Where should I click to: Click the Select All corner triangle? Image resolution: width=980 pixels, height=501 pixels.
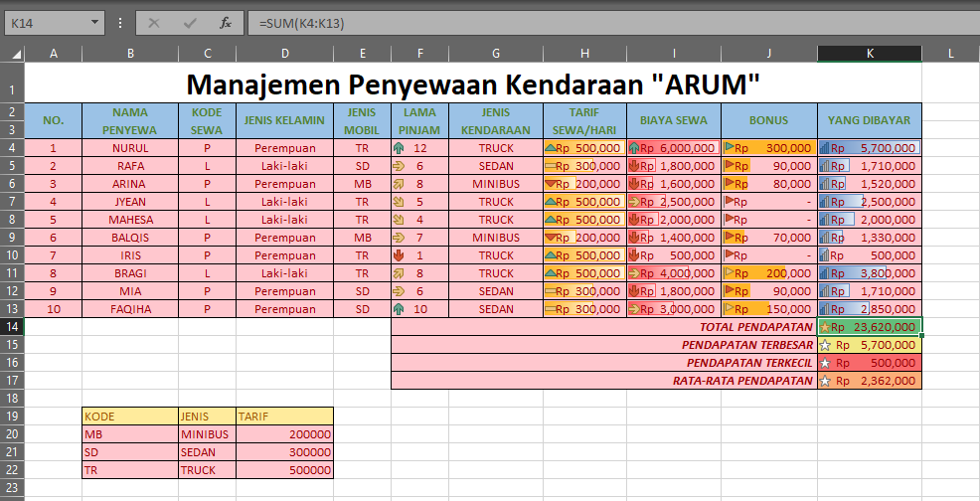[12, 54]
